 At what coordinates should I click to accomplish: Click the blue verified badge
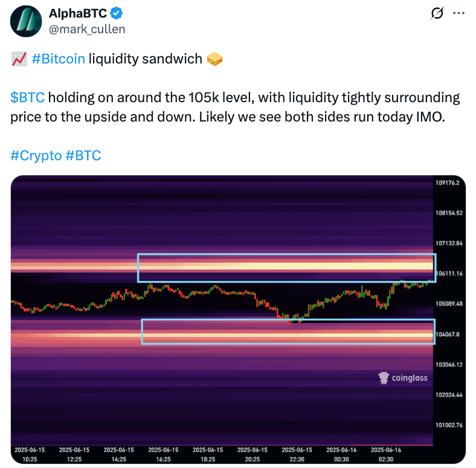pos(115,13)
